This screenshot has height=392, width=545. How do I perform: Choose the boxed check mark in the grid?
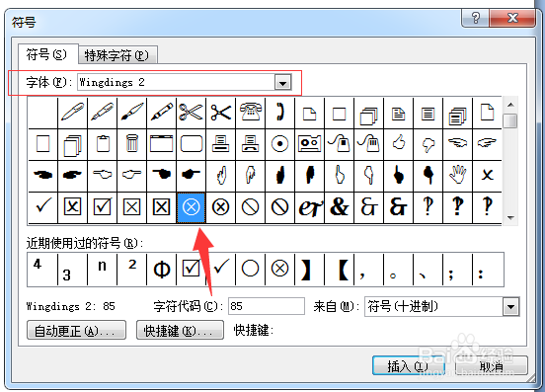[x=103, y=207]
